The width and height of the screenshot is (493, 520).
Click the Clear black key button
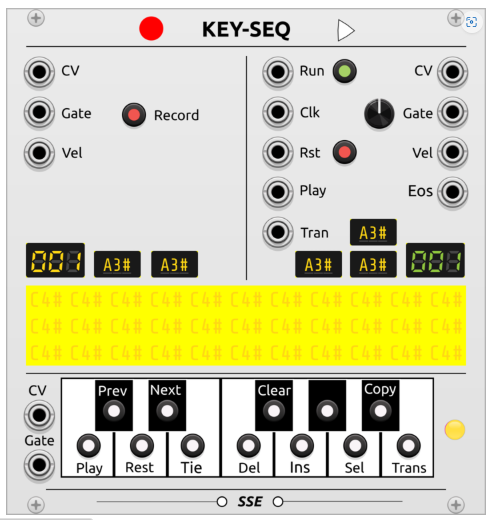click(274, 411)
